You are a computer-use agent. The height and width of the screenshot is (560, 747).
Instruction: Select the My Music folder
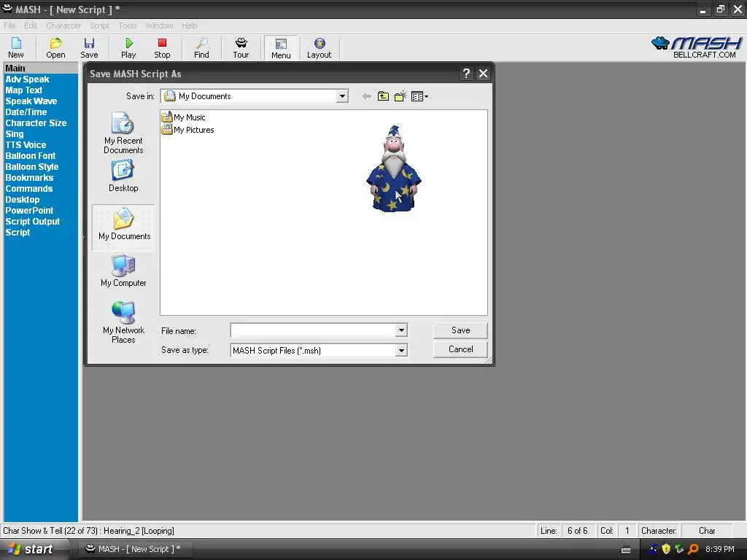[183, 117]
